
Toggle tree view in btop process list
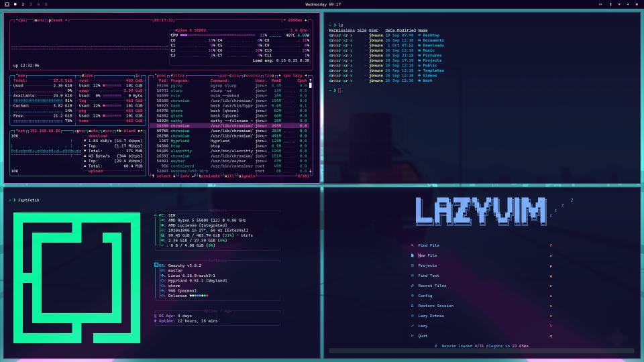[271, 76]
